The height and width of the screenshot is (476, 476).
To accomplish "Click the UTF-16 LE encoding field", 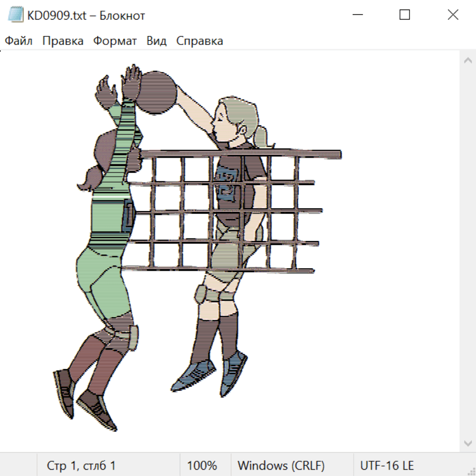I will 387,465.
